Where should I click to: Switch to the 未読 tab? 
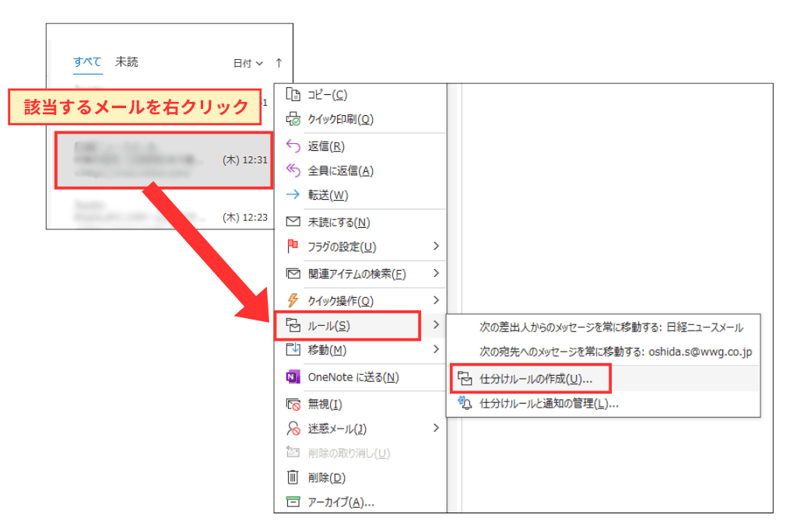point(126,61)
